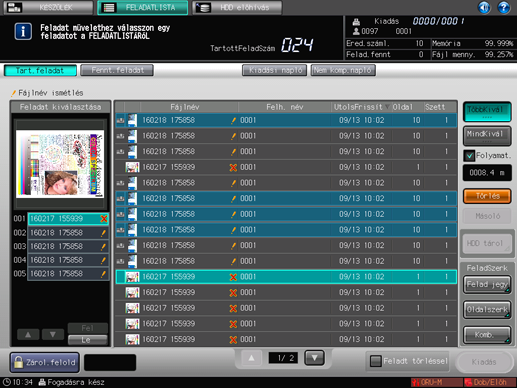Switch to the KÉSZÜLÉK tab
Screen dimensions: 517x388
tap(48, 7)
